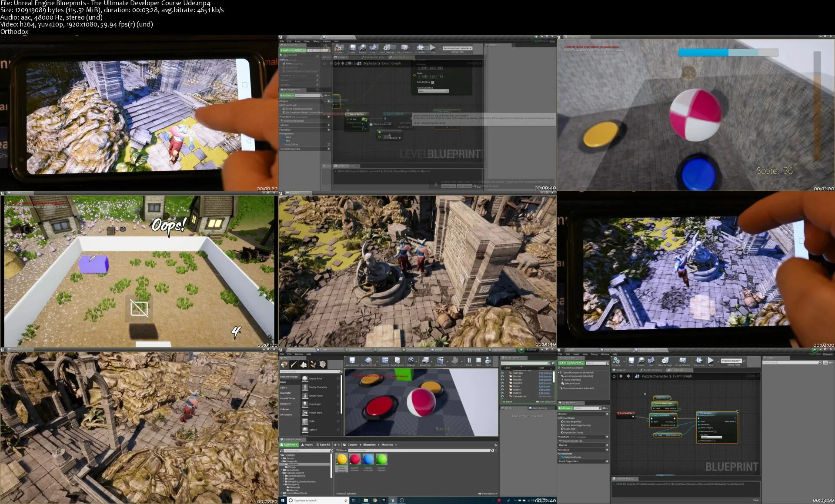Open Asset menu in PuzzleCharacter blueprint

576,354
